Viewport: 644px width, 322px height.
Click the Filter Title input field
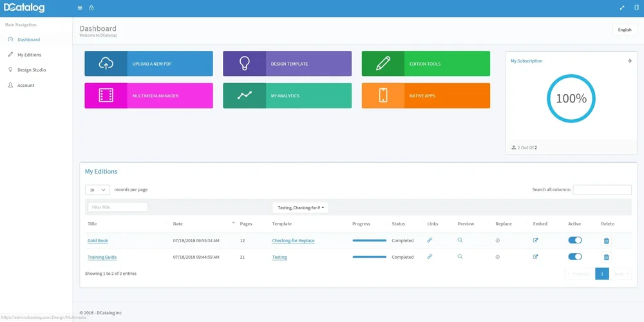[118, 207]
